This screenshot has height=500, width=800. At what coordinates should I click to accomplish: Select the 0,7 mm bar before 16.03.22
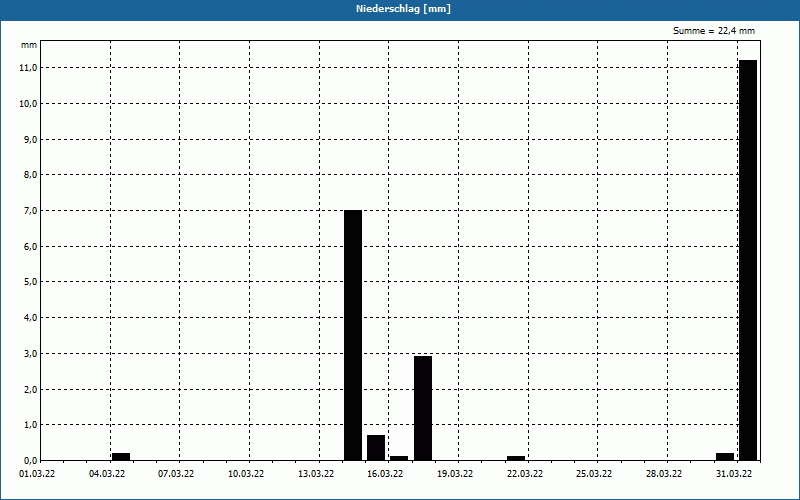pyautogui.click(x=376, y=448)
